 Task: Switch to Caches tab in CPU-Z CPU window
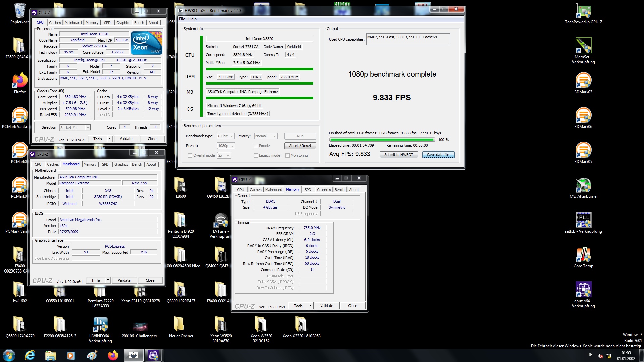pos(55,23)
